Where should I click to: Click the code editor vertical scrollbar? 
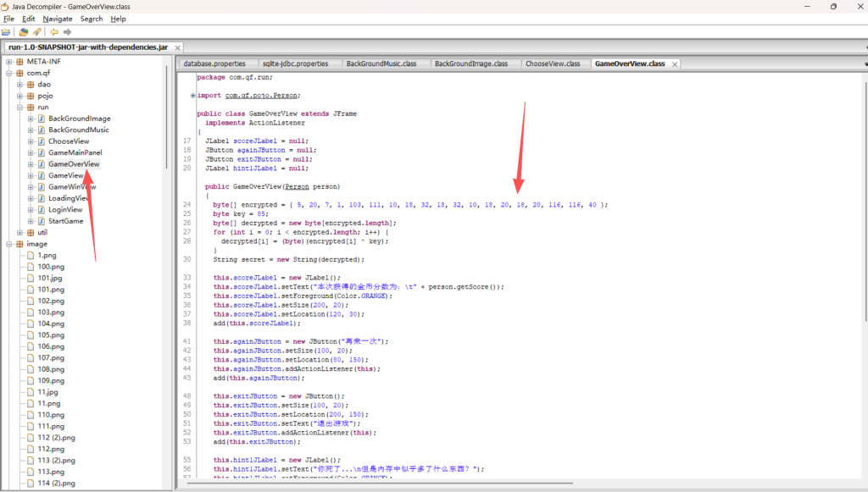pos(864,212)
